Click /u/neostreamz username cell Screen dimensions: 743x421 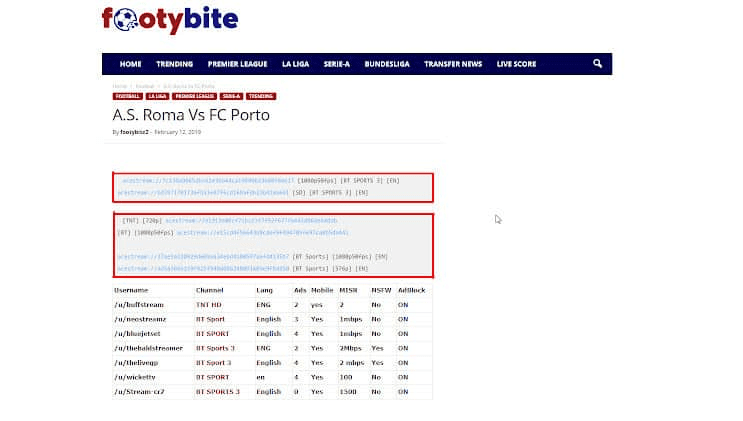tap(140, 319)
